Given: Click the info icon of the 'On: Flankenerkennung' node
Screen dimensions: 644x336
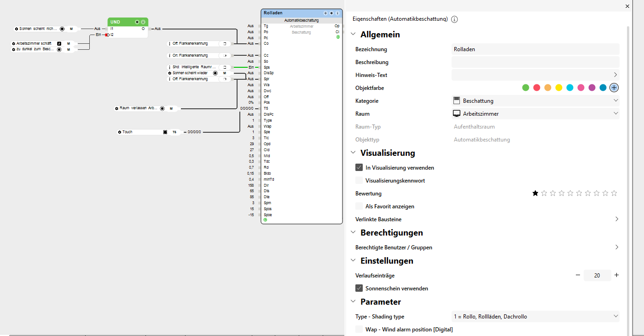Looking at the screenshot, I should (x=170, y=55).
